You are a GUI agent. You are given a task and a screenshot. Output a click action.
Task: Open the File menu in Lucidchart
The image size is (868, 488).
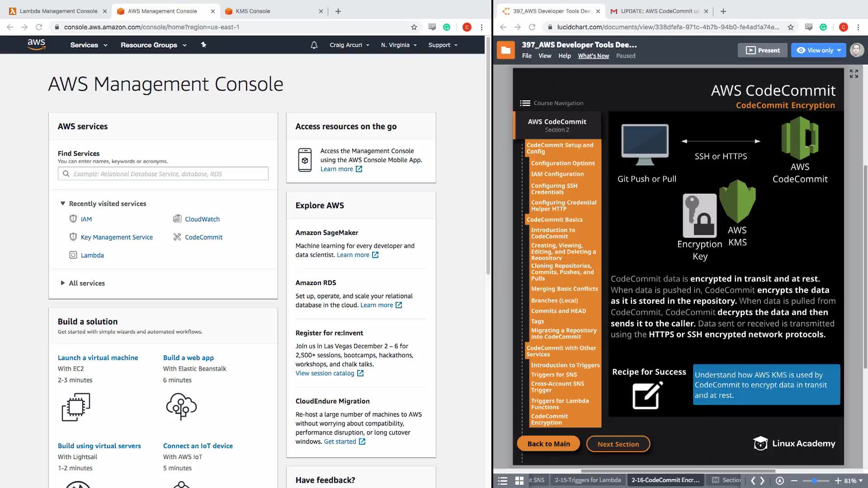coord(527,56)
